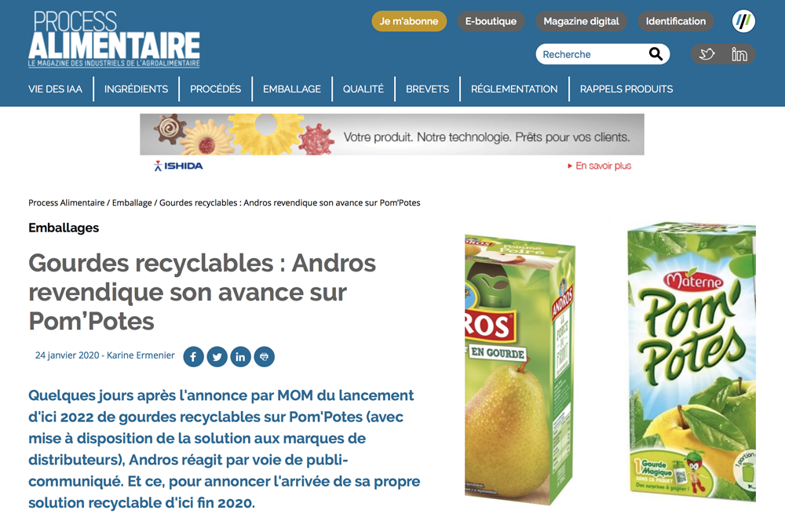The image size is (785, 532).
Task: Click the Identification button
Action: click(675, 21)
